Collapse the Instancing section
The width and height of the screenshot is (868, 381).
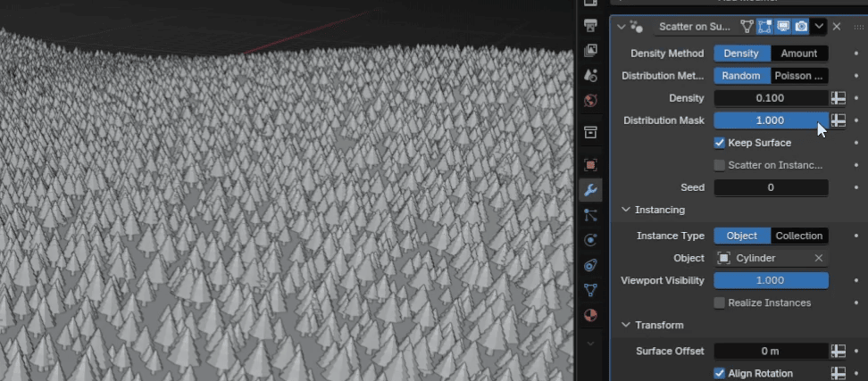pyautogui.click(x=626, y=210)
